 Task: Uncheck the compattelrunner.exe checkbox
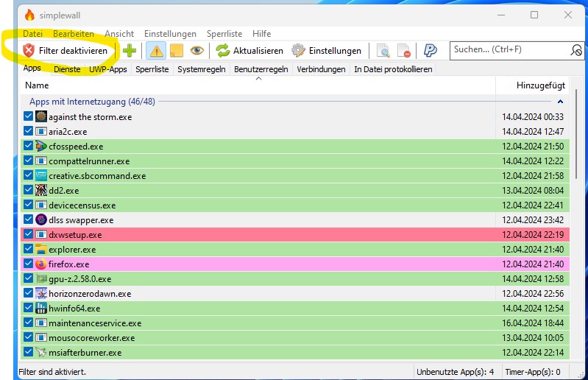point(28,161)
